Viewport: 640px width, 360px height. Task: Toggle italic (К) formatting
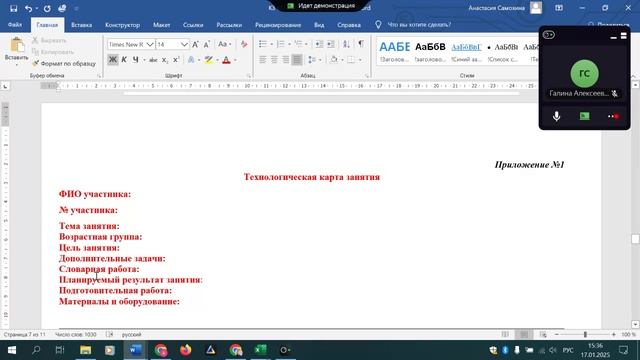pos(124,60)
